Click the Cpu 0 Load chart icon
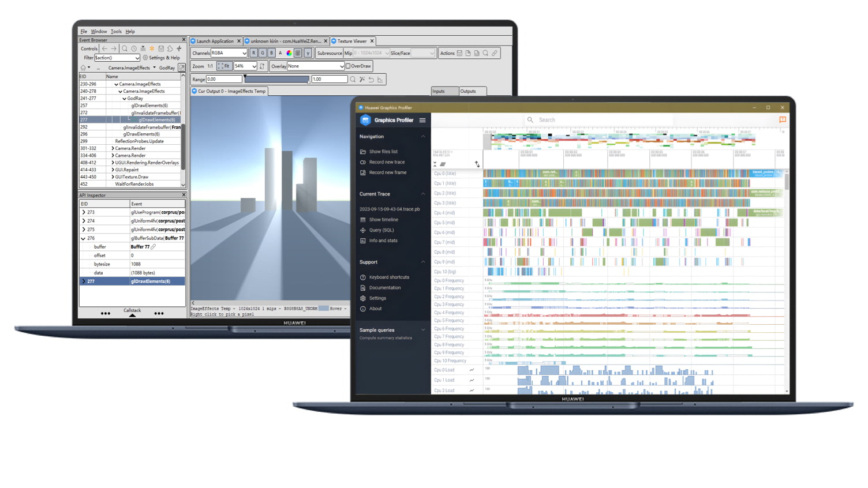The width and height of the screenshot is (868, 488). [x=472, y=370]
